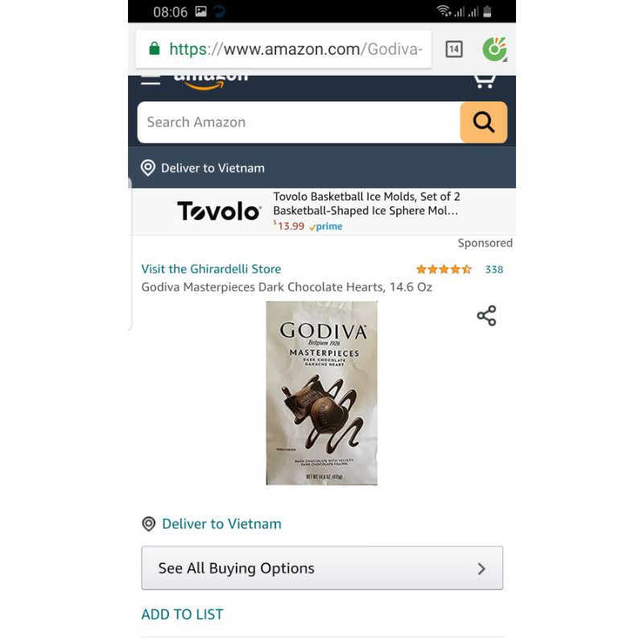
Task: Tap the Amazon logo
Action: pyautogui.click(x=211, y=82)
